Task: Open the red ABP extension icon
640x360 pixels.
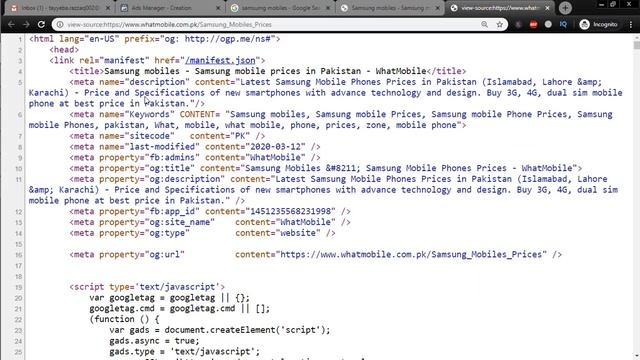Action: click(x=533, y=24)
